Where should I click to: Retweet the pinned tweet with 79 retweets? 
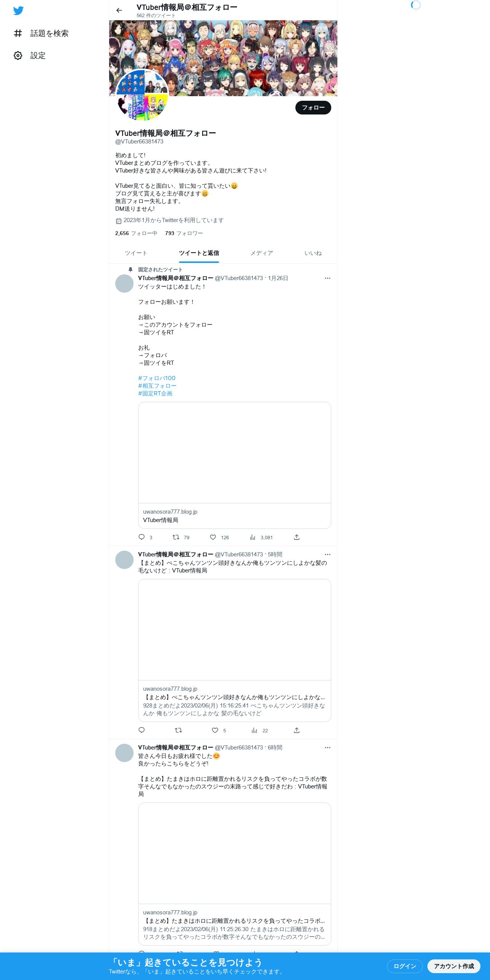[176, 537]
